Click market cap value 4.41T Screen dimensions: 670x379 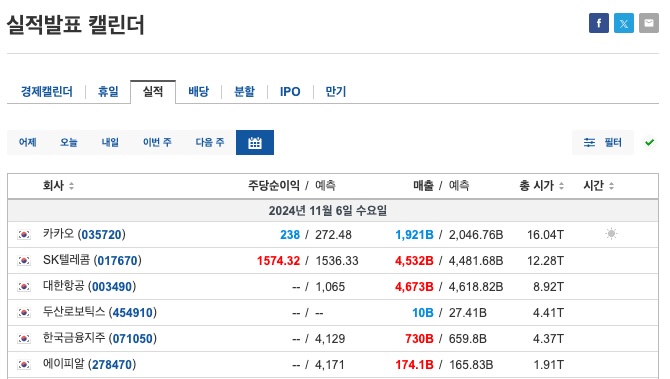548,313
